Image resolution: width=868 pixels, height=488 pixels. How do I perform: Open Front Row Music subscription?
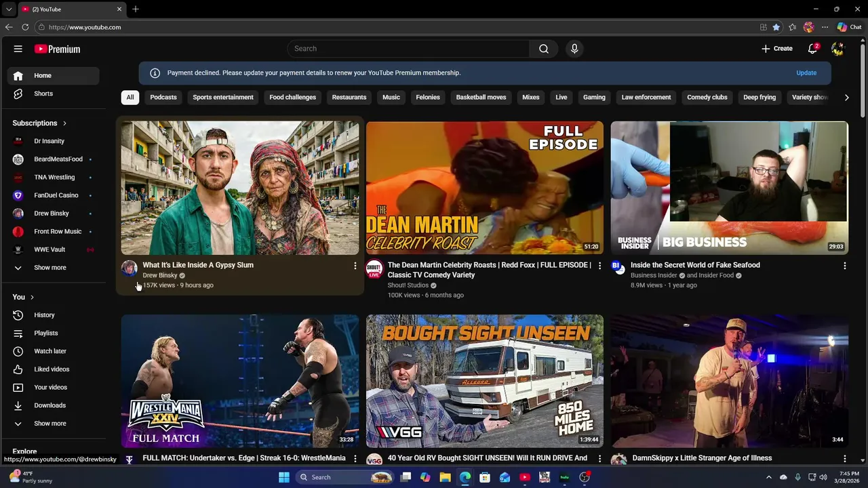pyautogui.click(x=53, y=232)
